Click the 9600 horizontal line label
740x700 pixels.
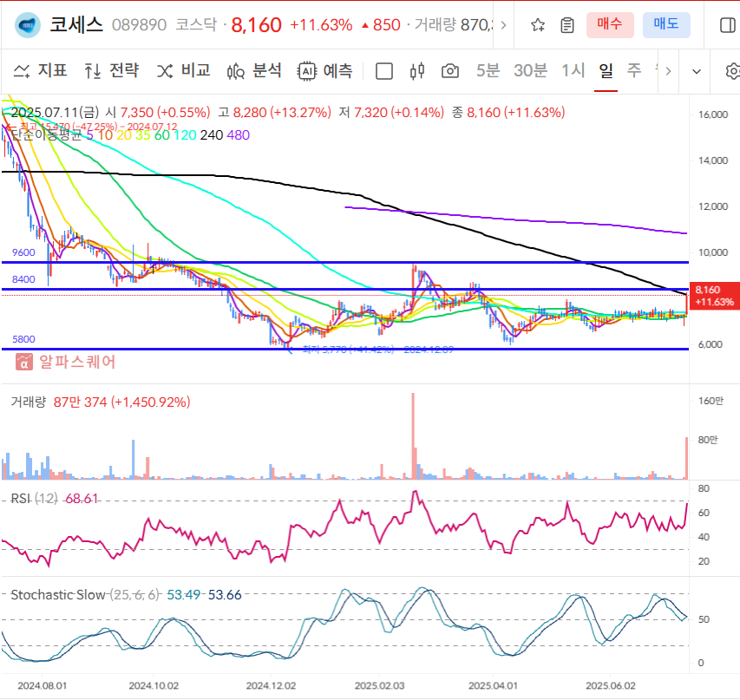pos(23,252)
